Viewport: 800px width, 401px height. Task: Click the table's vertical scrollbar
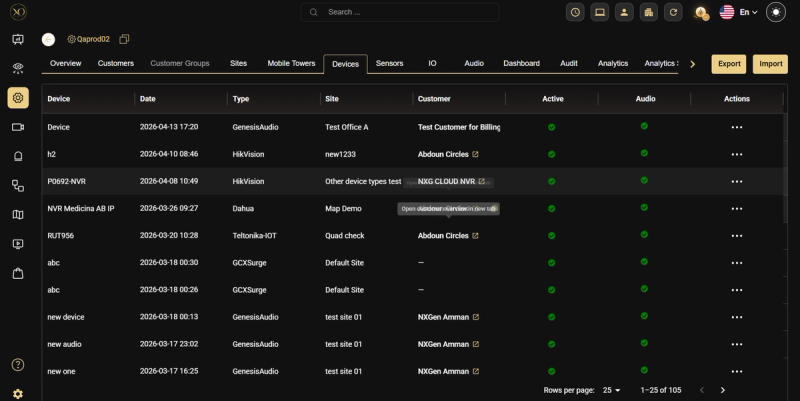click(786, 168)
